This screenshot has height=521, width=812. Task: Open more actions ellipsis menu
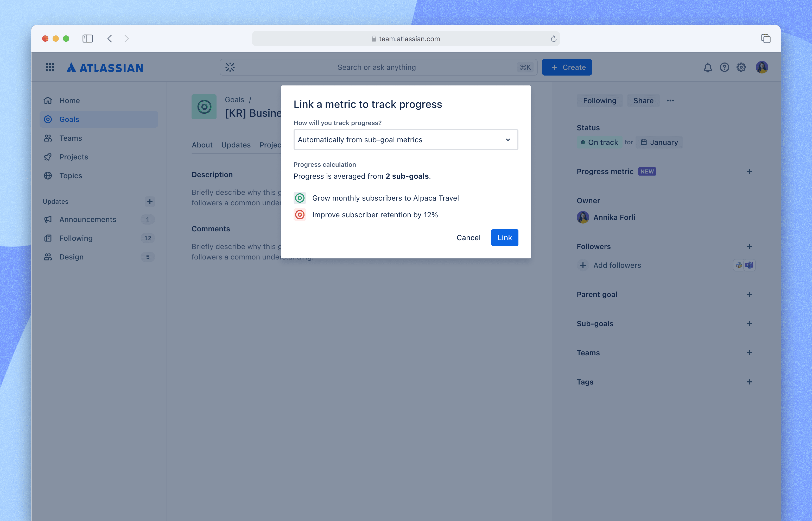pyautogui.click(x=670, y=101)
